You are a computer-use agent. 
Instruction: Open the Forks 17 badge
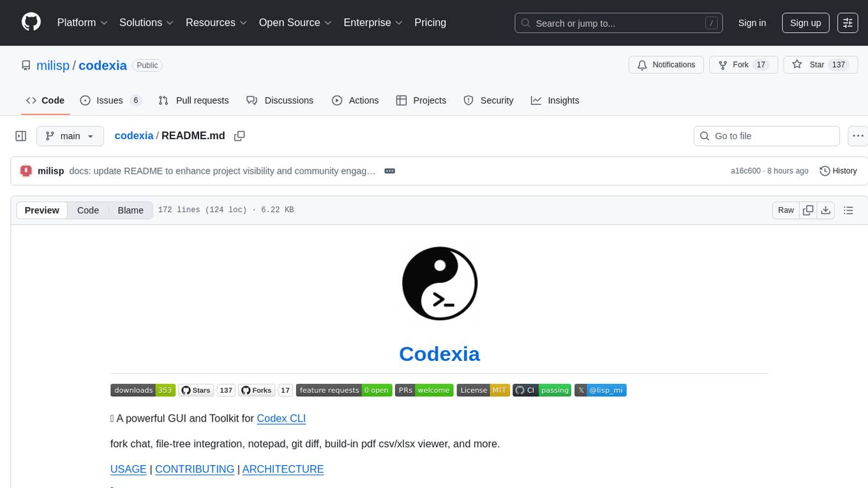coord(266,390)
